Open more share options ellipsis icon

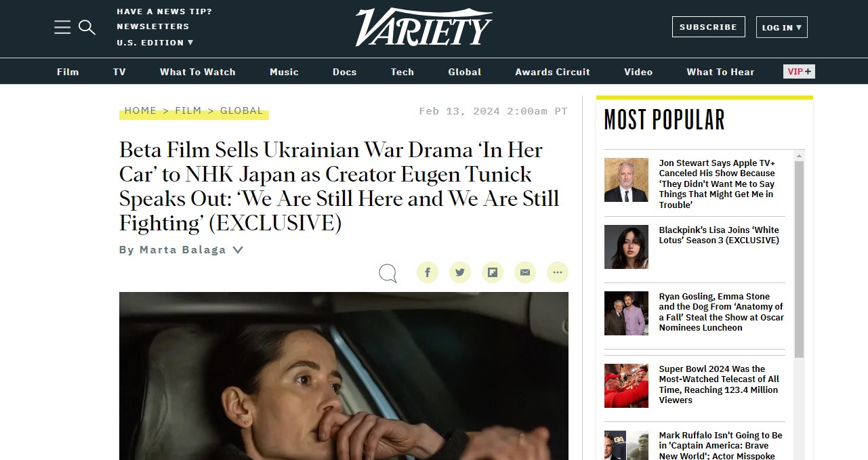pyautogui.click(x=558, y=272)
